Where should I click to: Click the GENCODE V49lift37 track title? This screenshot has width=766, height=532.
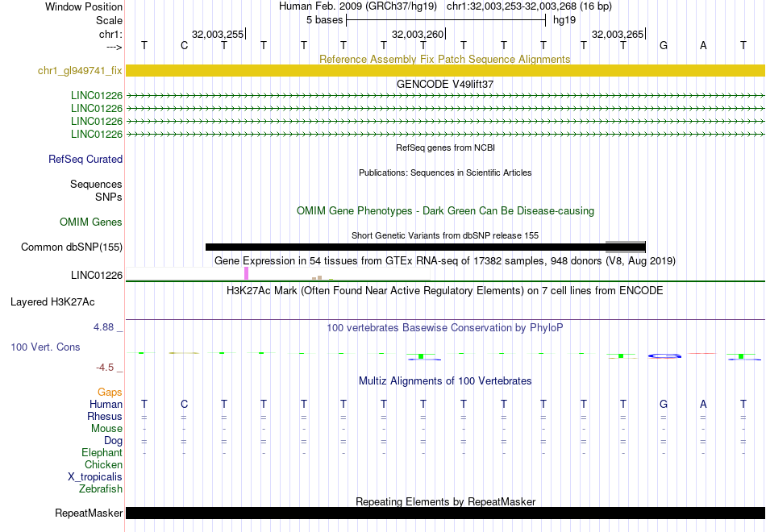point(444,84)
